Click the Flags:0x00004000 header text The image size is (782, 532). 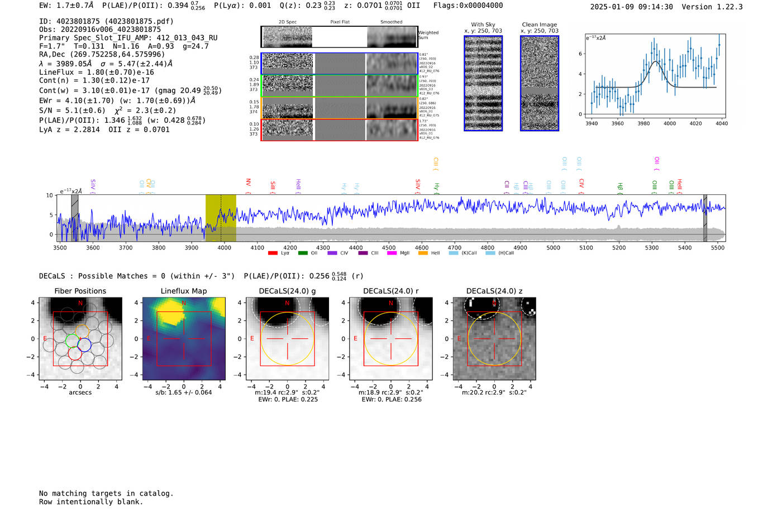click(x=468, y=6)
